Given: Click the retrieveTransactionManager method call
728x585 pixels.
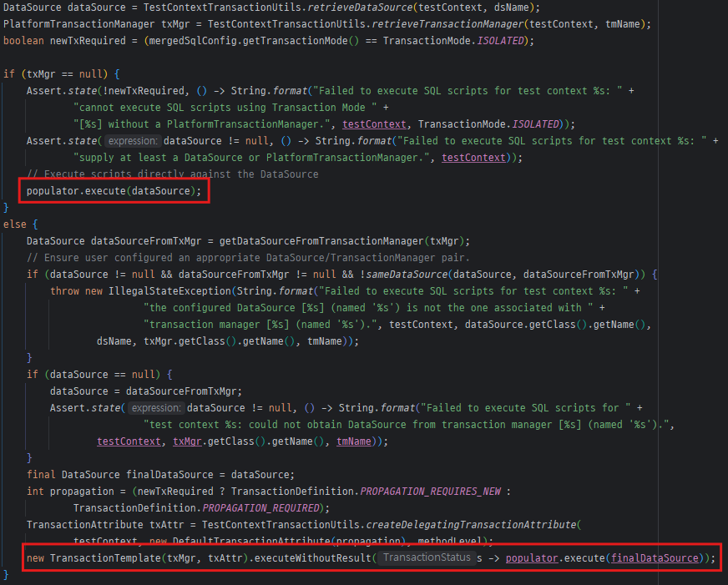Looking at the screenshot, I should pyautogui.click(x=448, y=24).
